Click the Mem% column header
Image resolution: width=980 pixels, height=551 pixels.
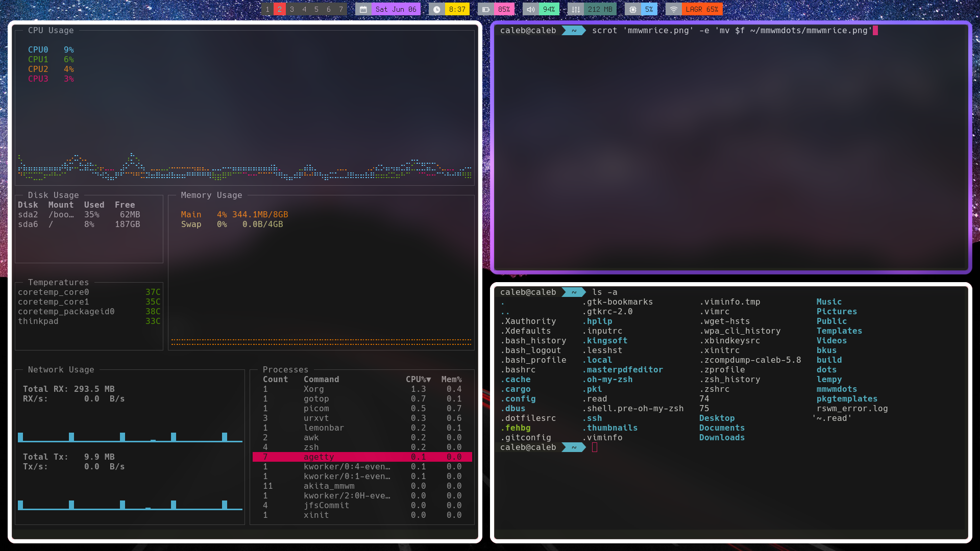451,380
